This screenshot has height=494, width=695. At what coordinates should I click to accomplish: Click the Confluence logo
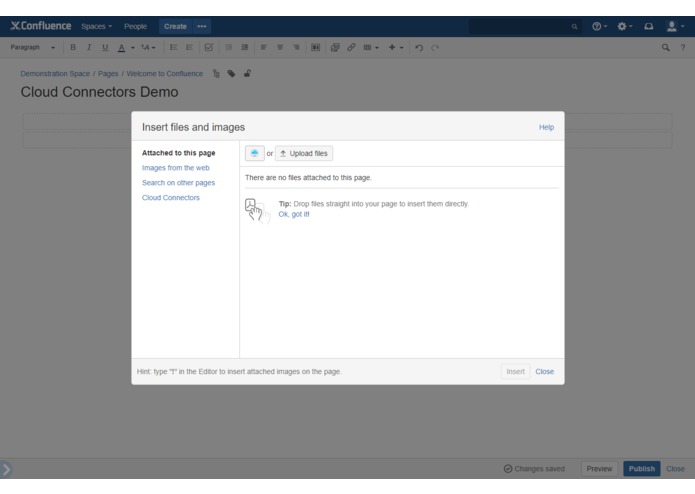click(40, 26)
